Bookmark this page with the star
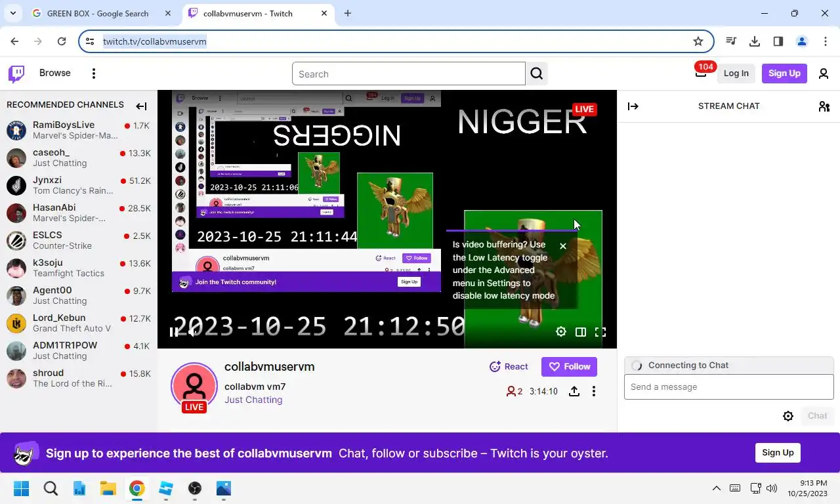 point(698,41)
